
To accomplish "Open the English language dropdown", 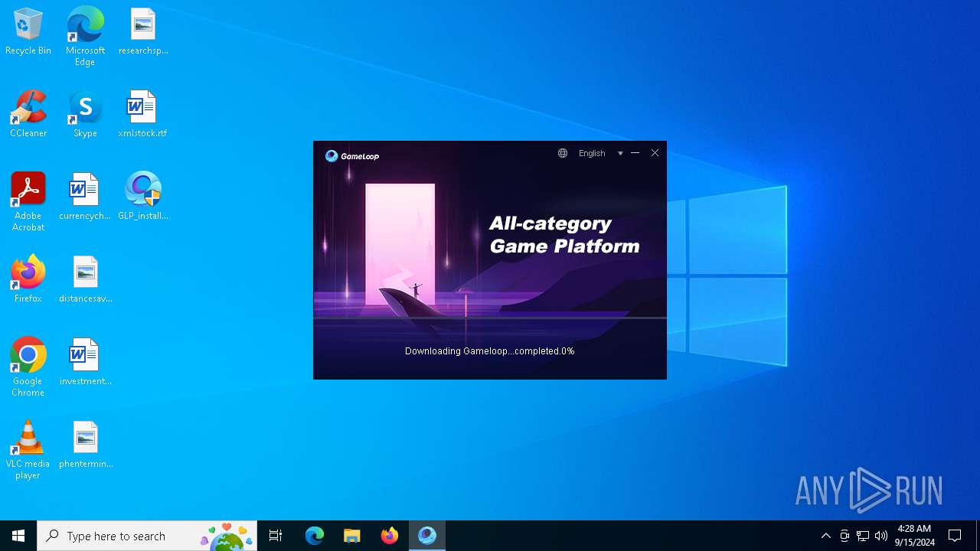I will click(601, 153).
